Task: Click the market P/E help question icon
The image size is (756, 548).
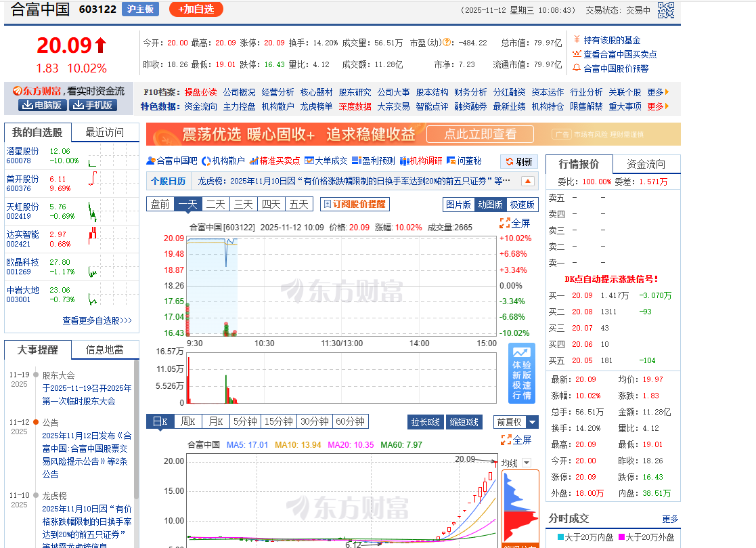Action: click(x=447, y=43)
